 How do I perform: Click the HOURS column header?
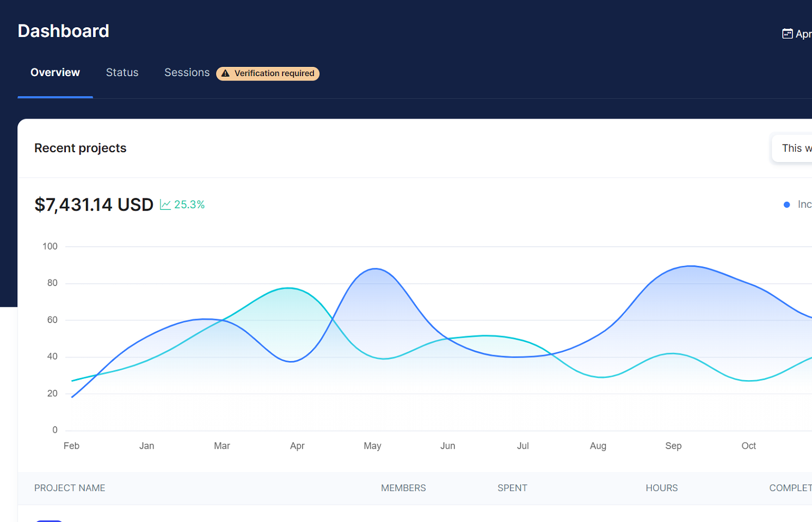(661, 488)
